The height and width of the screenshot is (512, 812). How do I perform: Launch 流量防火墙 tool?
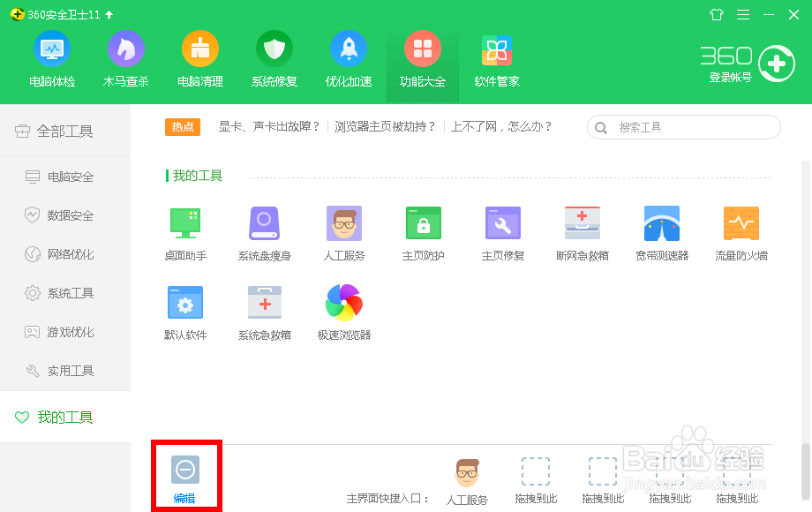(x=741, y=233)
